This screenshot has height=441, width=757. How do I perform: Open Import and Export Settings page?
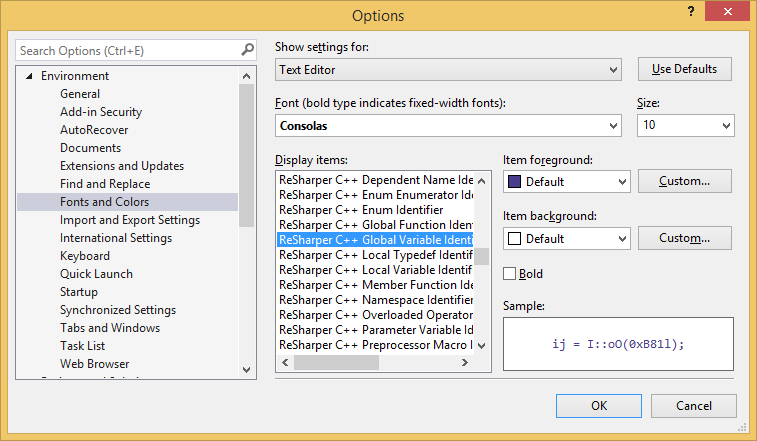(x=130, y=220)
